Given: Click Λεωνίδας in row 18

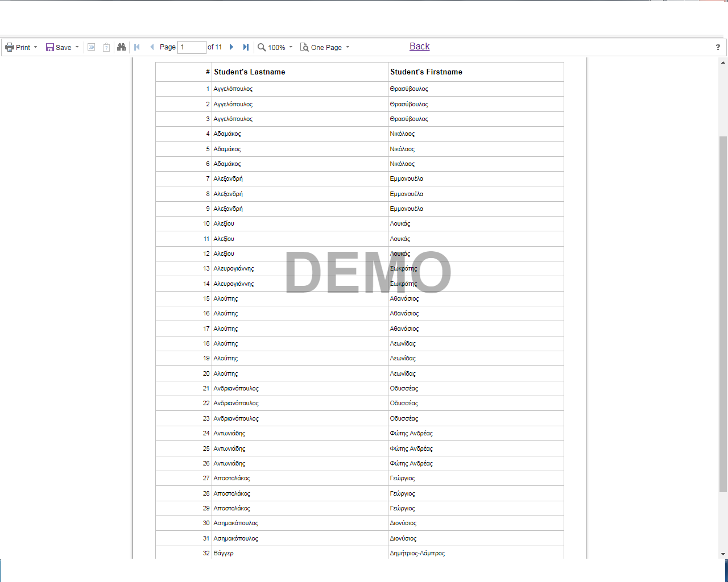Looking at the screenshot, I should pos(403,344).
